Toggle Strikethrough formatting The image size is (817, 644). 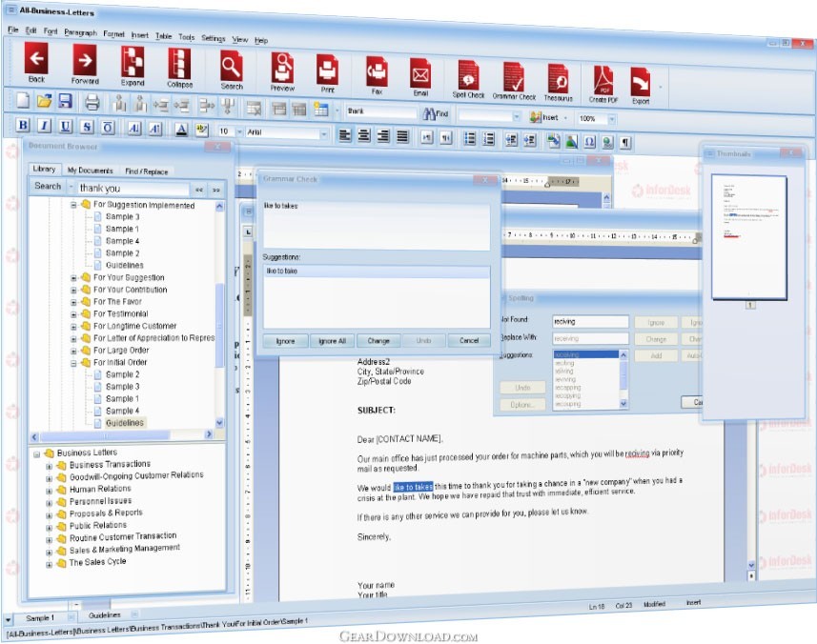tap(87, 127)
